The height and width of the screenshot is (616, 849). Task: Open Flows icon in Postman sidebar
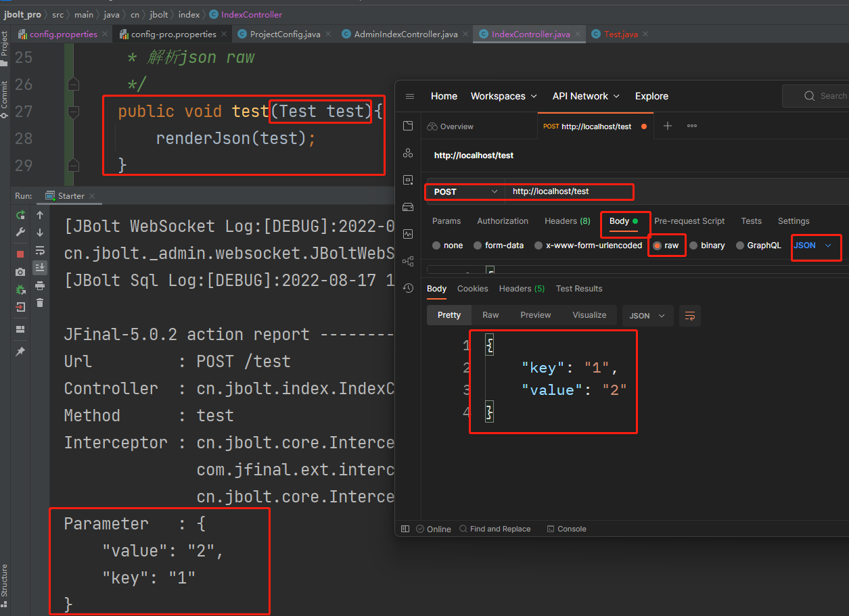click(x=408, y=261)
